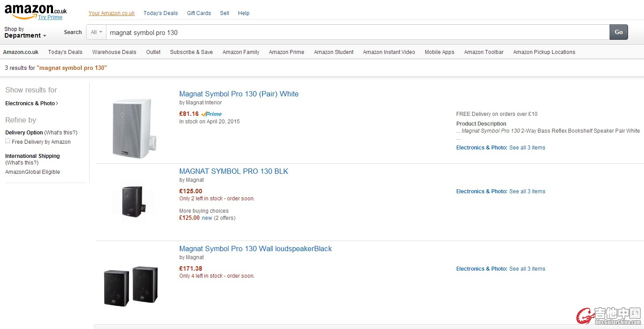
Task: Open the Help link
Action: pyautogui.click(x=244, y=13)
